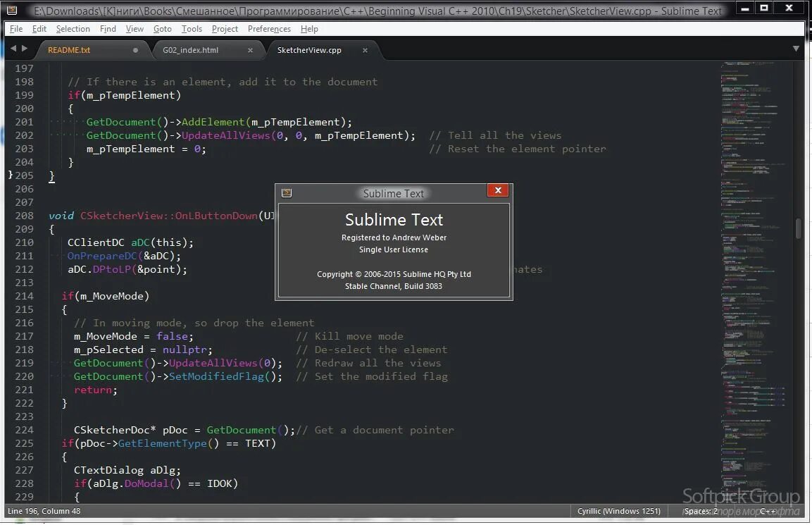Open the File menu
This screenshot has width=812, height=525.
tap(16, 29)
